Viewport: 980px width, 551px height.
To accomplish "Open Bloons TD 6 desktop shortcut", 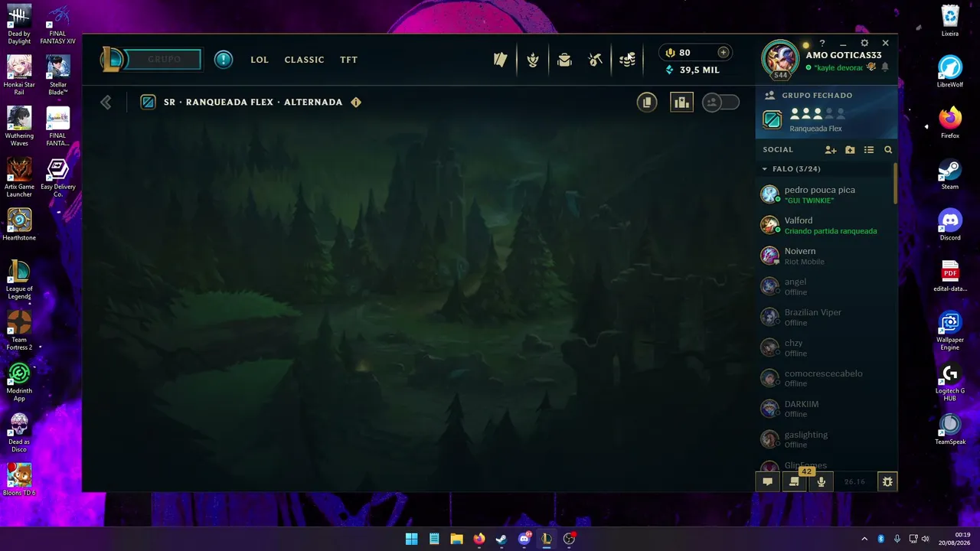I will (x=19, y=480).
